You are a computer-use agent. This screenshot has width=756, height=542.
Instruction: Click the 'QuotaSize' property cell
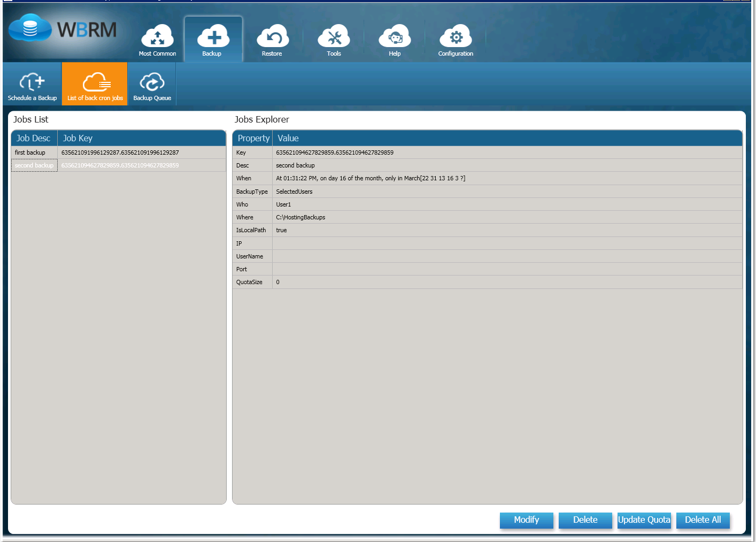[x=252, y=282]
